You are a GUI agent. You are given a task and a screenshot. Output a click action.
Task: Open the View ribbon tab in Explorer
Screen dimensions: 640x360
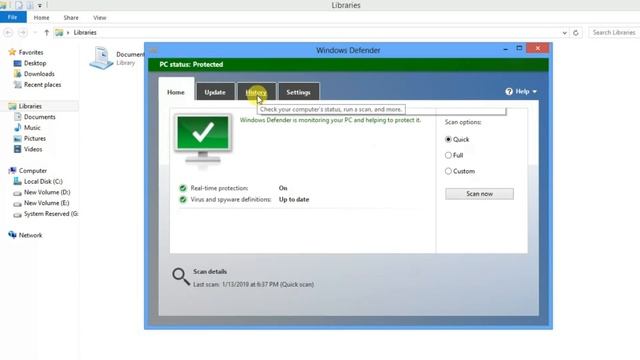[x=100, y=18]
